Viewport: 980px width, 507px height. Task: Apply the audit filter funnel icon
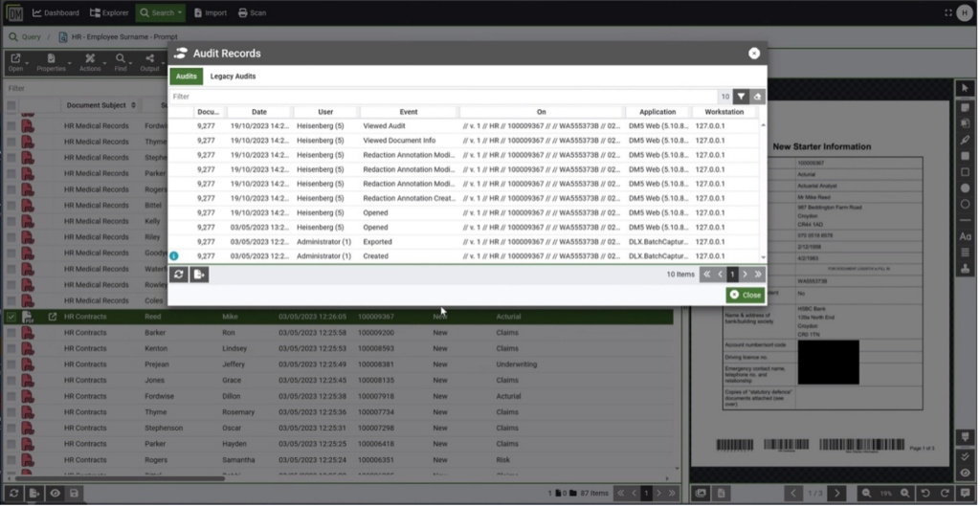pos(741,97)
